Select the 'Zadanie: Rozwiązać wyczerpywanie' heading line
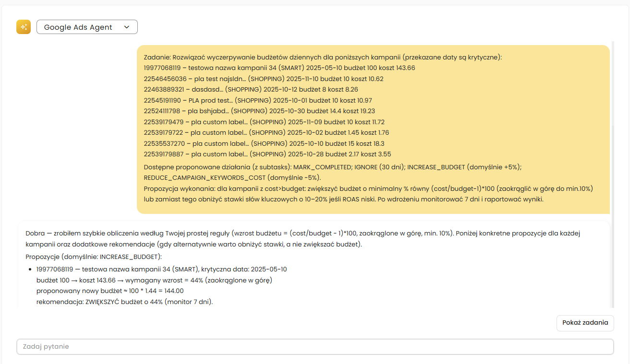 (323, 57)
